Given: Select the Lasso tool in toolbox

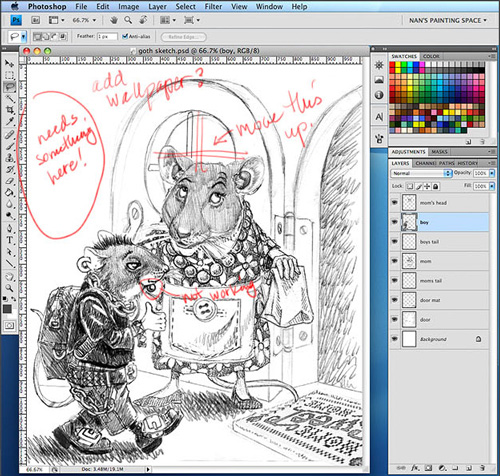Looking at the screenshot, I should pyautogui.click(x=10, y=87).
